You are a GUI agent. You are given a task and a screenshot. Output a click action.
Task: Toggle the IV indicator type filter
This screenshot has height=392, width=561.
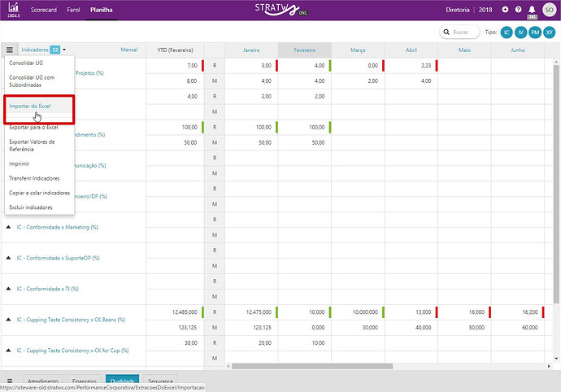click(x=520, y=33)
